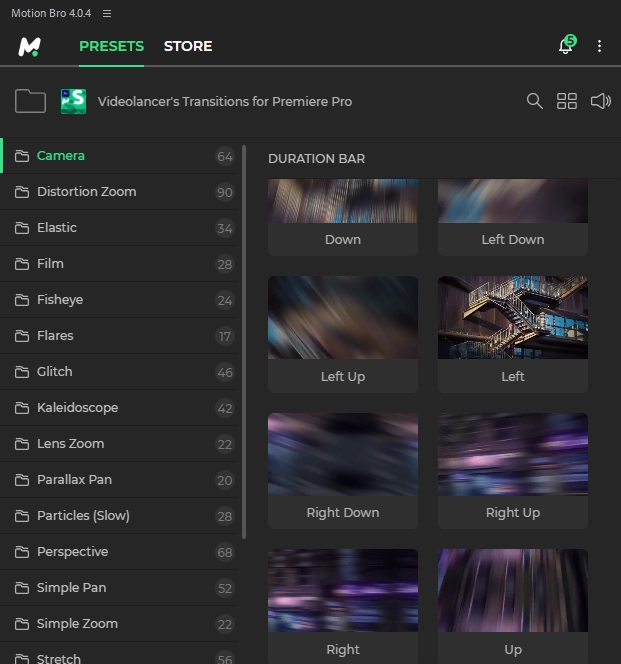The image size is (621, 664).
Task: Click the DURATION BAR heading
Action: click(x=316, y=159)
